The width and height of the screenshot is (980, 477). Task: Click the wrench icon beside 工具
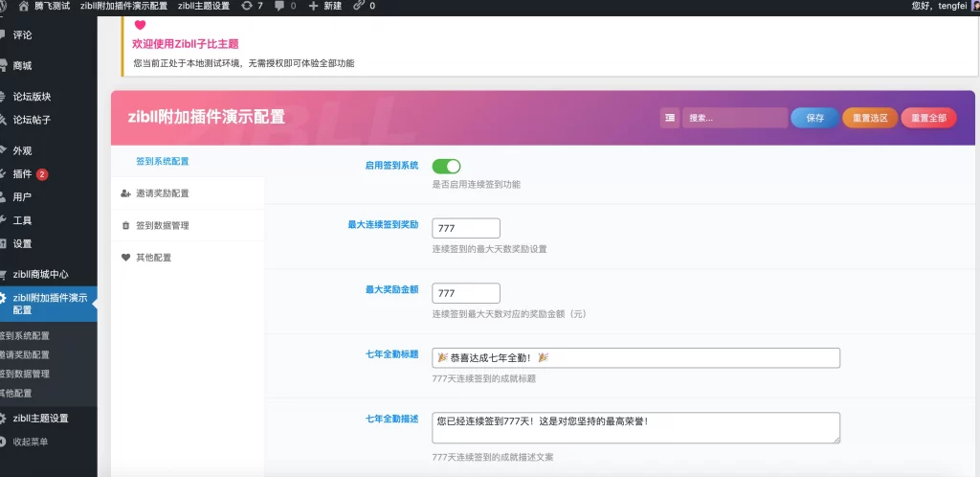(x=3, y=220)
